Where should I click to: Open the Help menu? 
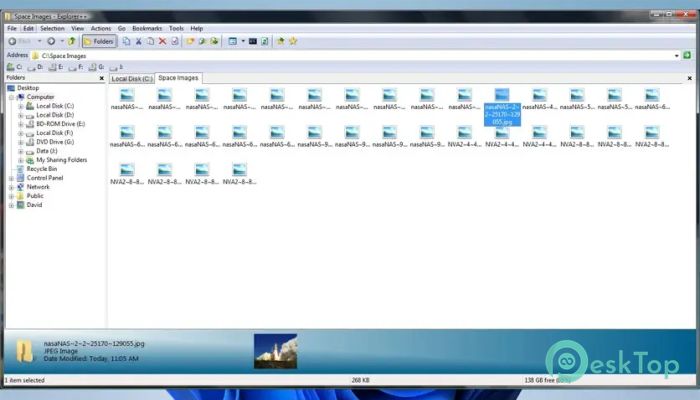(x=197, y=28)
